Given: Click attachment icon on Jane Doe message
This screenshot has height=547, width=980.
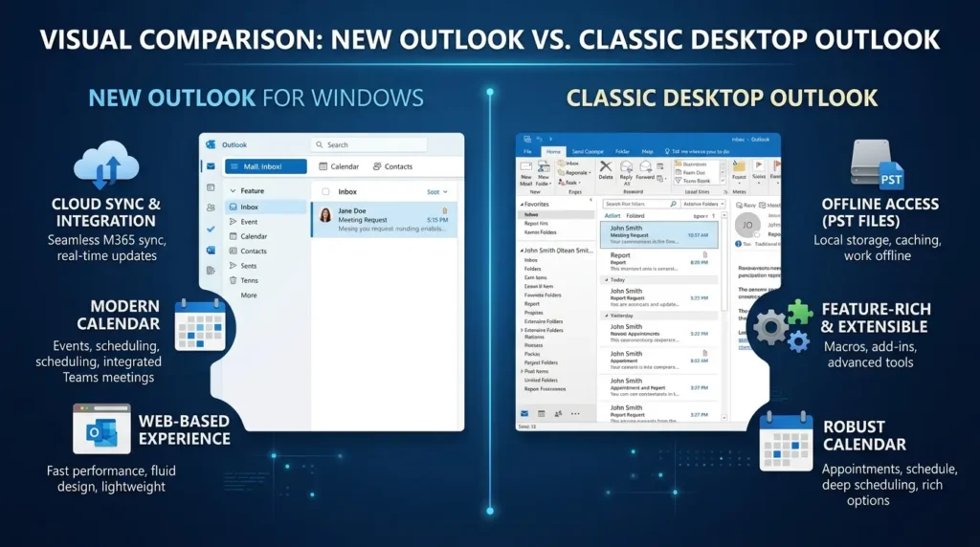Looking at the screenshot, I should point(445,211).
